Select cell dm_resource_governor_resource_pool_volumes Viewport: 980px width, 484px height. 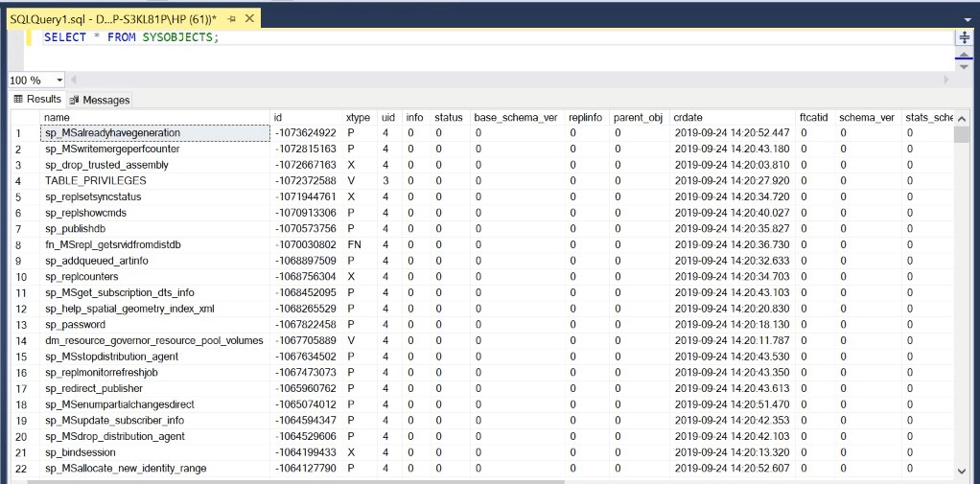click(155, 340)
